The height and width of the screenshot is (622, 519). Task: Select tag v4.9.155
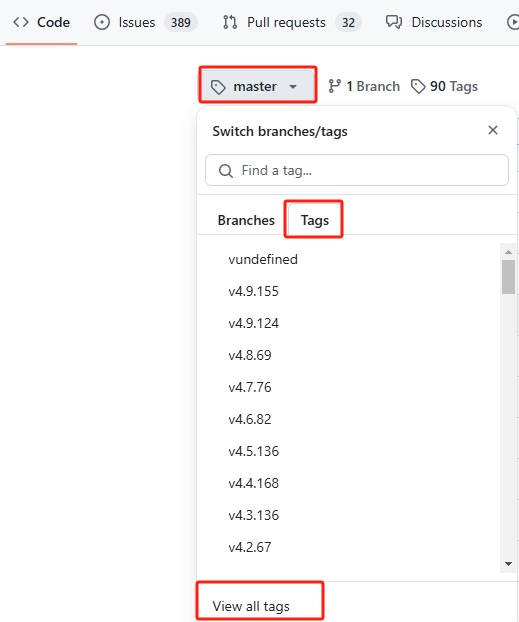click(x=254, y=292)
